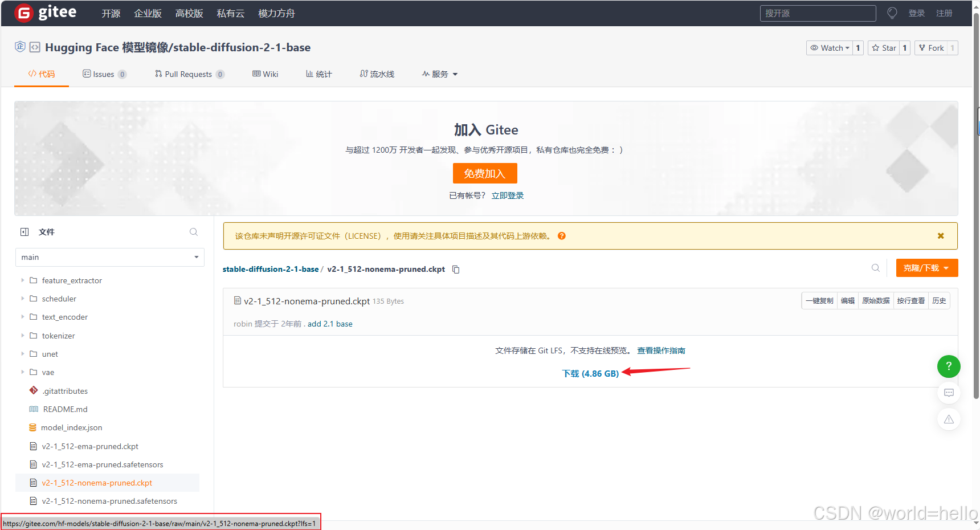980x530 pixels.
Task: Click the repository search magnifier icon
Action: click(x=876, y=268)
